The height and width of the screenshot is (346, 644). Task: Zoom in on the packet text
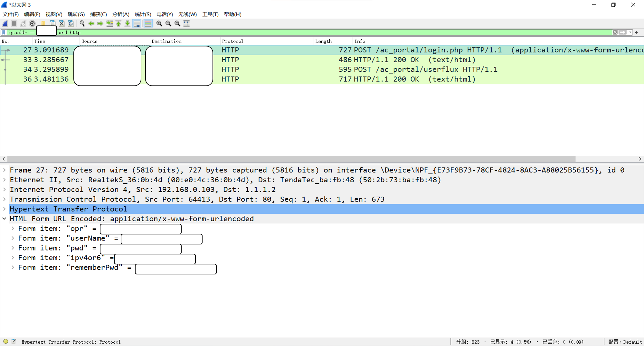(x=159, y=24)
